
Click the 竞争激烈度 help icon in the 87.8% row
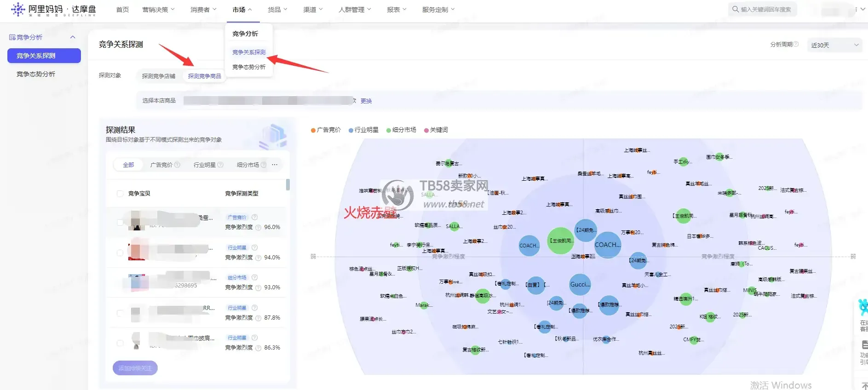coord(259,318)
